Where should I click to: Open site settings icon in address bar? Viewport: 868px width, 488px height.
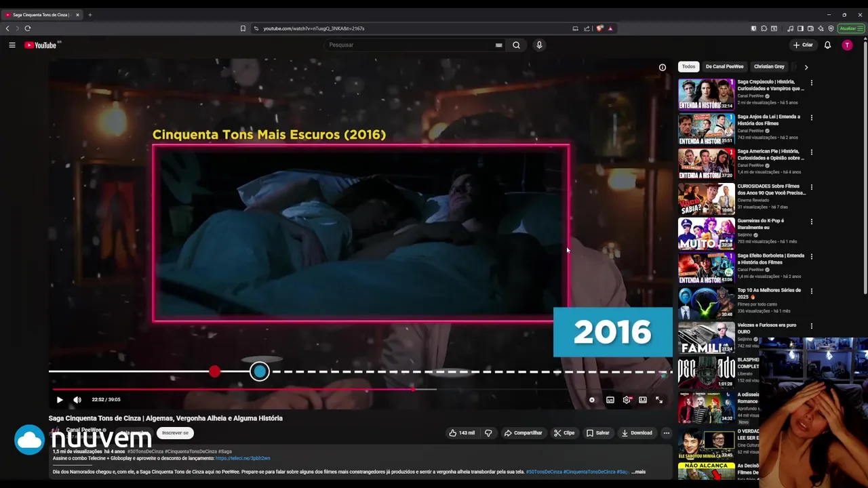[x=256, y=28]
